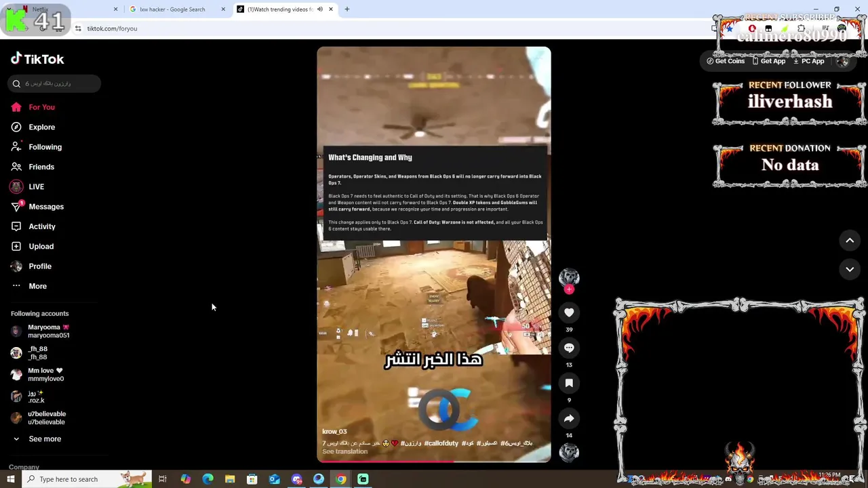Click PC App download
The image size is (868, 488).
809,61
